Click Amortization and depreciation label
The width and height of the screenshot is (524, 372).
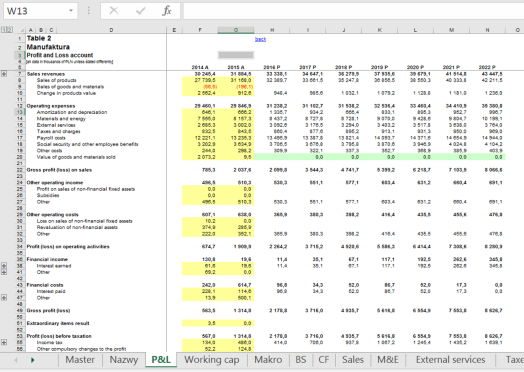[x=72, y=112]
